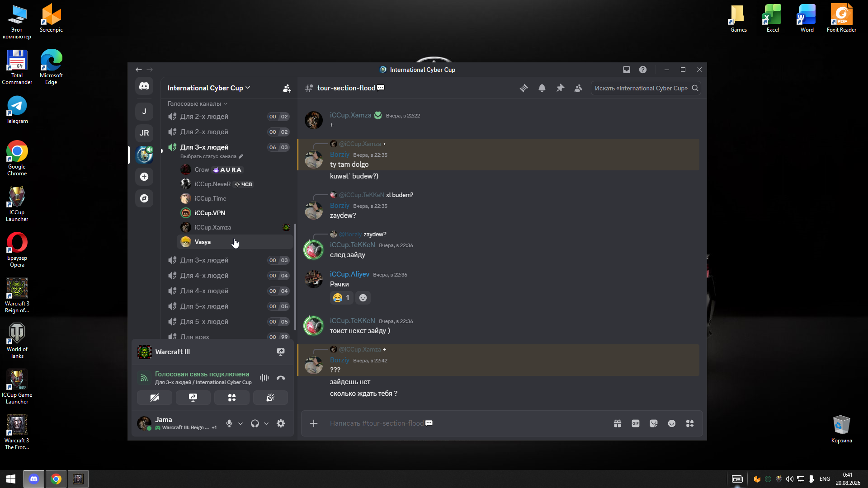Viewport: 868px width, 488px height.
Task: Open noise suppression settings icon
Action: click(x=264, y=378)
